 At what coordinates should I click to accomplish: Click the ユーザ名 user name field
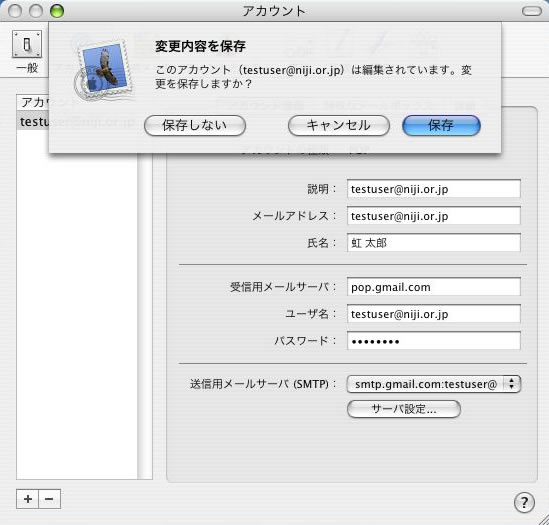pos(433,314)
